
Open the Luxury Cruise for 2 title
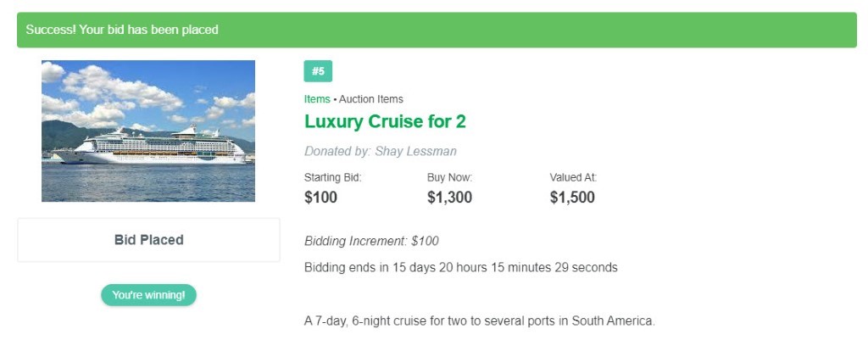pyautogui.click(x=386, y=122)
